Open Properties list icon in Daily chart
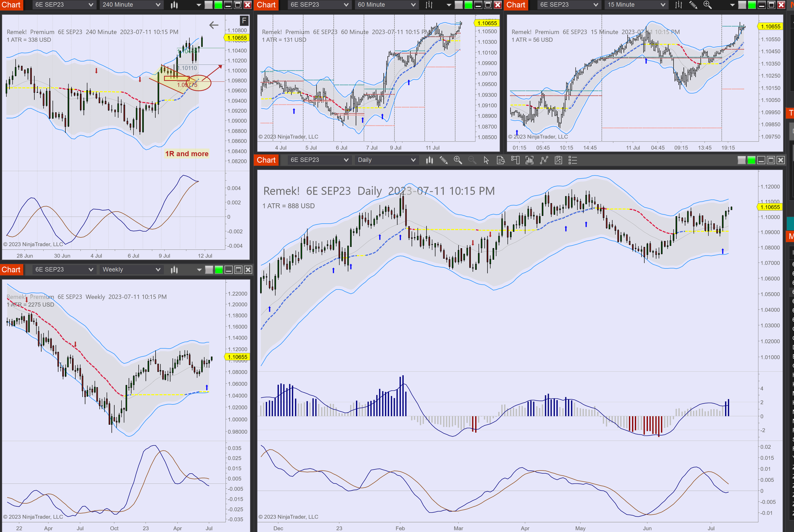 point(573,160)
